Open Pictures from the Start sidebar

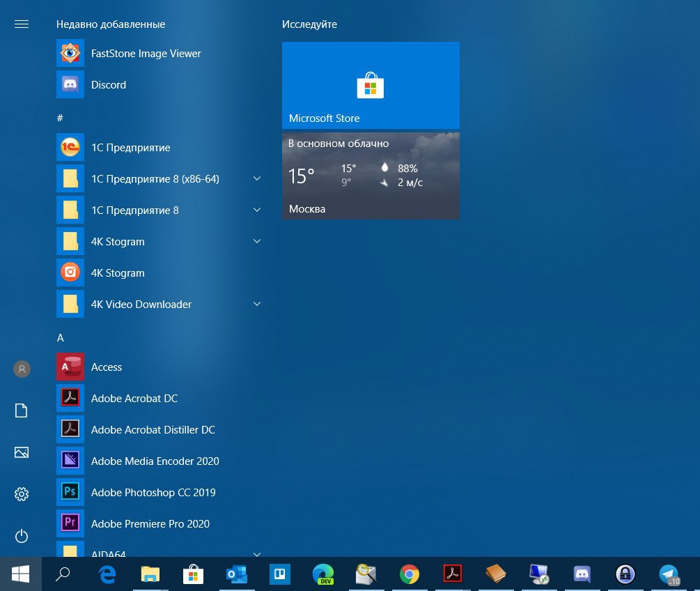click(22, 452)
